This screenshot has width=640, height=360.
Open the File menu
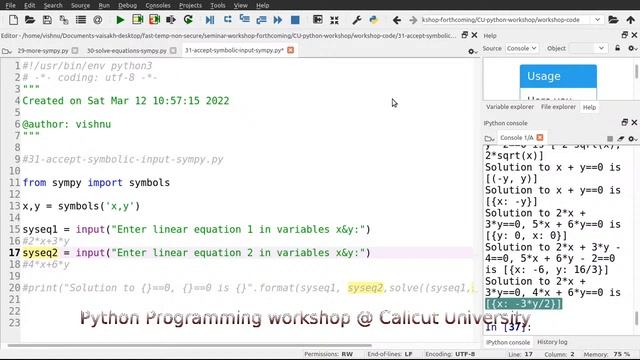[x=11, y=5]
